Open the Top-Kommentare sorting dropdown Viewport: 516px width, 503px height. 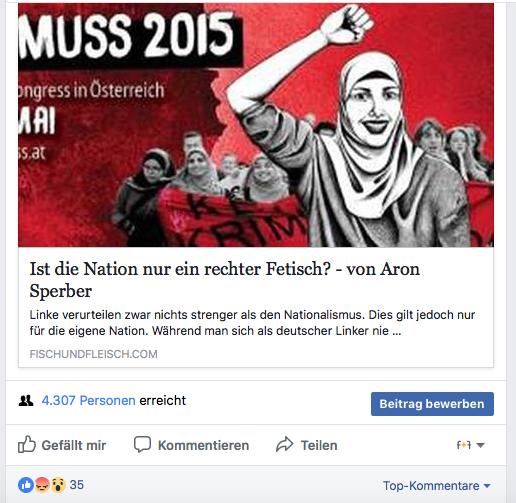tap(437, 486)
